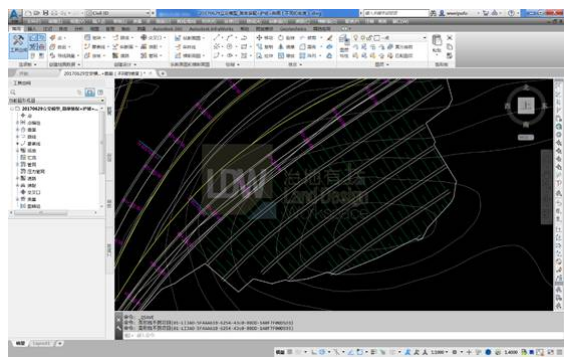
Task: Click the title bar help search box
Action: pyautogui.click(x=396, y=13)
